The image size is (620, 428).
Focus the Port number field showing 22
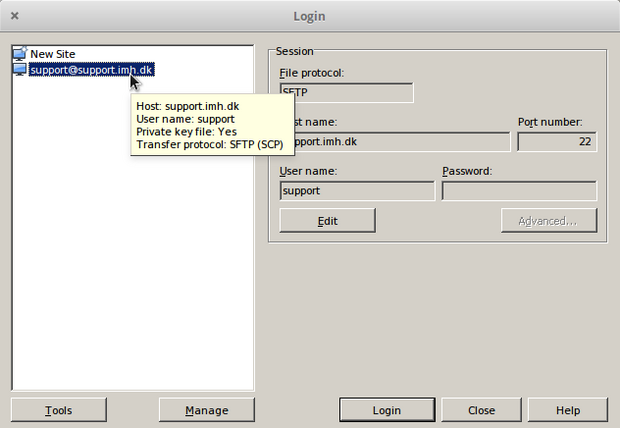556,141
